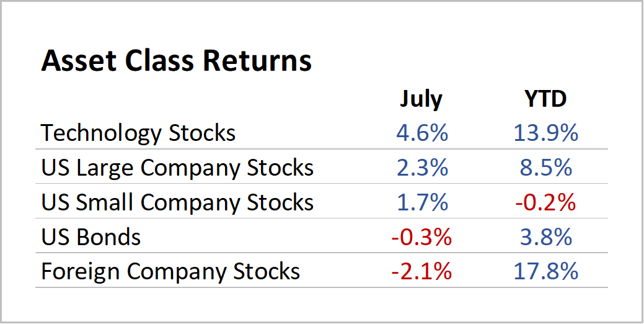Click the 8.5% YTD large company value

tap(545, 168)
